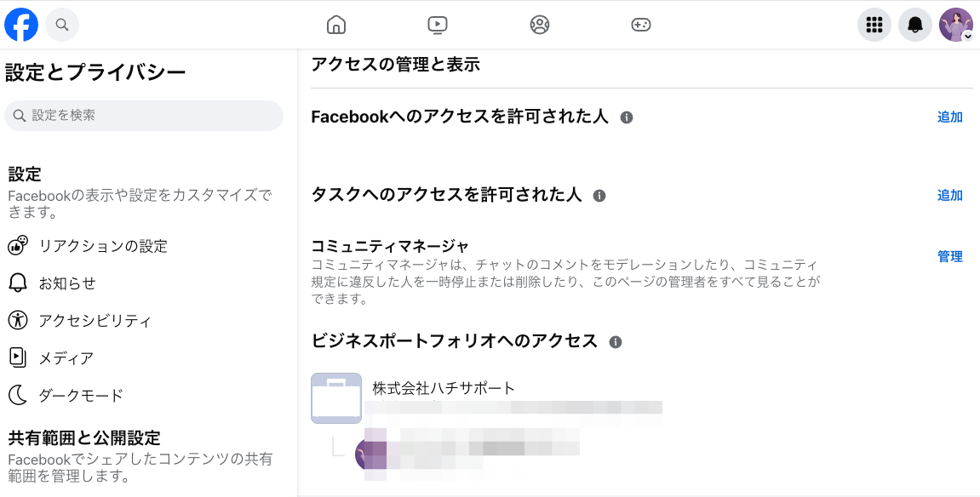
Task: Click 追加 for タスクへのアクセスを許可された人
Action: tap(949, 196)
